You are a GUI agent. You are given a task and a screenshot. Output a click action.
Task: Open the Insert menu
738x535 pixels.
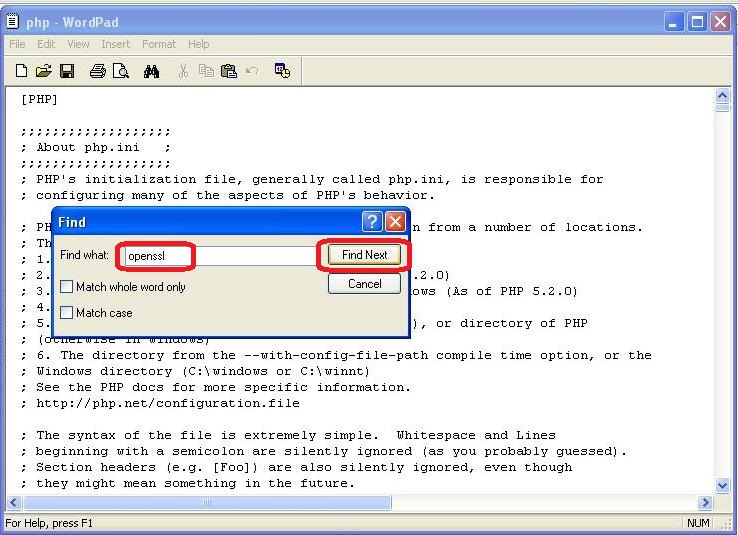pos(115,44)
